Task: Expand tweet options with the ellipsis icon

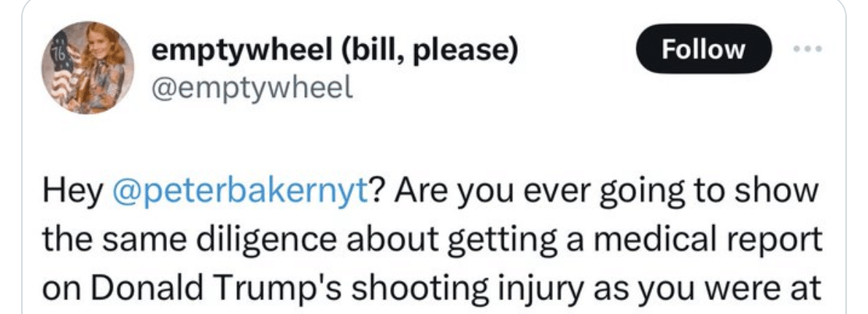Action: pyautogui.click(x=807, y=49)
